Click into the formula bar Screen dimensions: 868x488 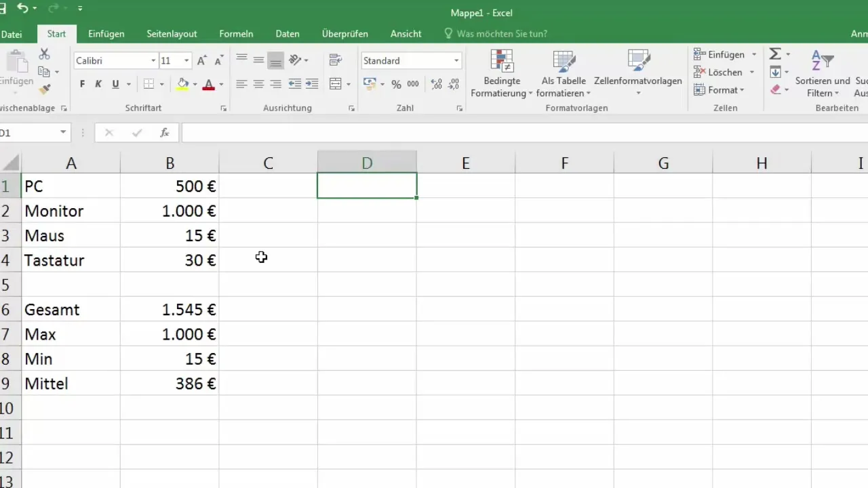[525, 133]
